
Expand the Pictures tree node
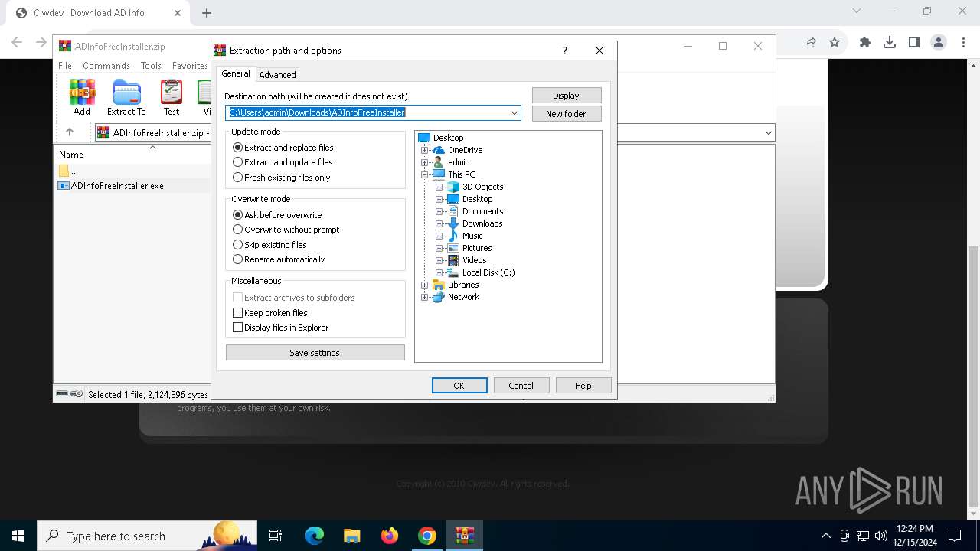point(439,248)
